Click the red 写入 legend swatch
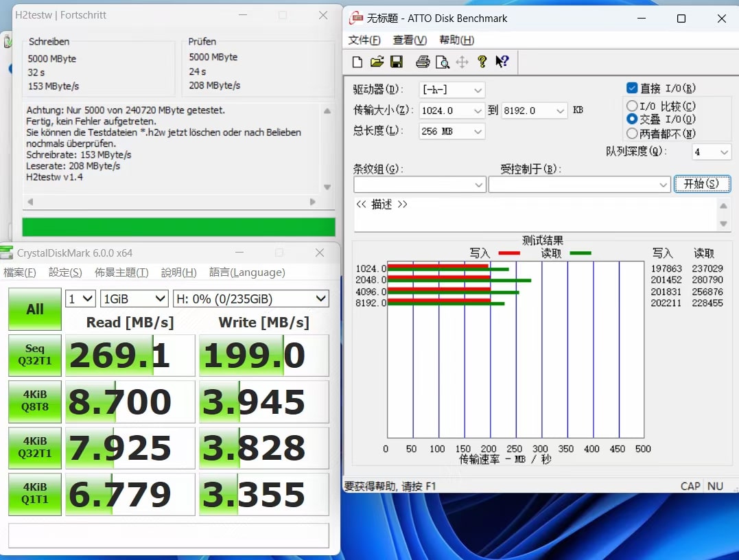The image size is (739, 560). [509, 253]
